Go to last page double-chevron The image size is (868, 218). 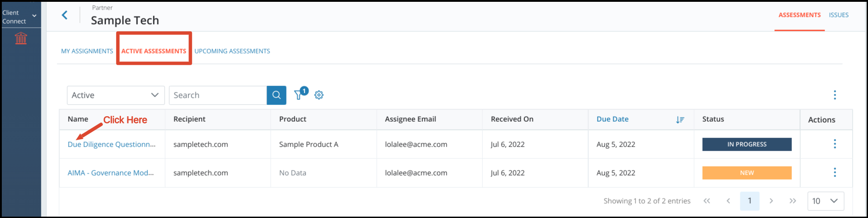792,201
